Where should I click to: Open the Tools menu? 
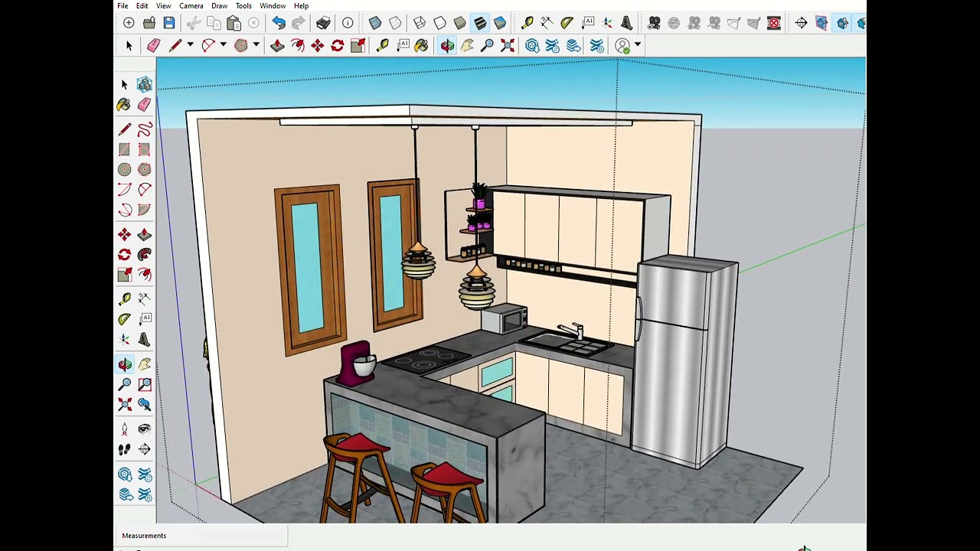(x=243, y=6)
